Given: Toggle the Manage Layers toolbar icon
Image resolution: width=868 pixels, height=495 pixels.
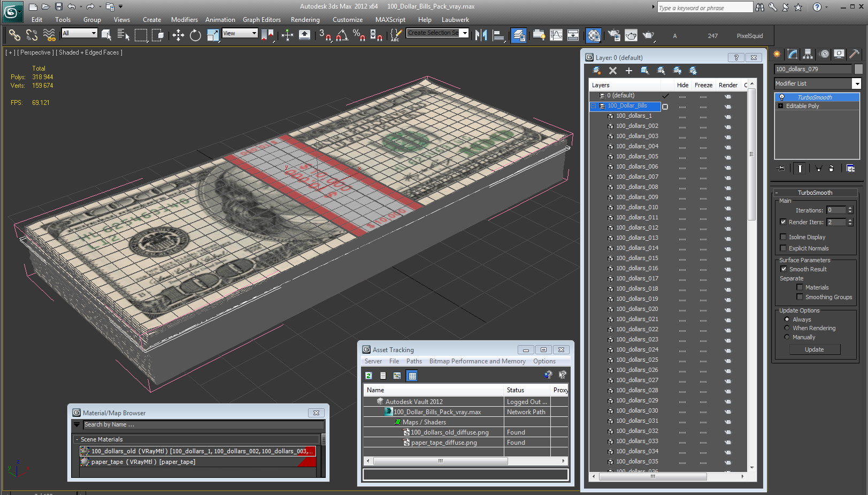Looking at the screenshot, I should point(518,35).
